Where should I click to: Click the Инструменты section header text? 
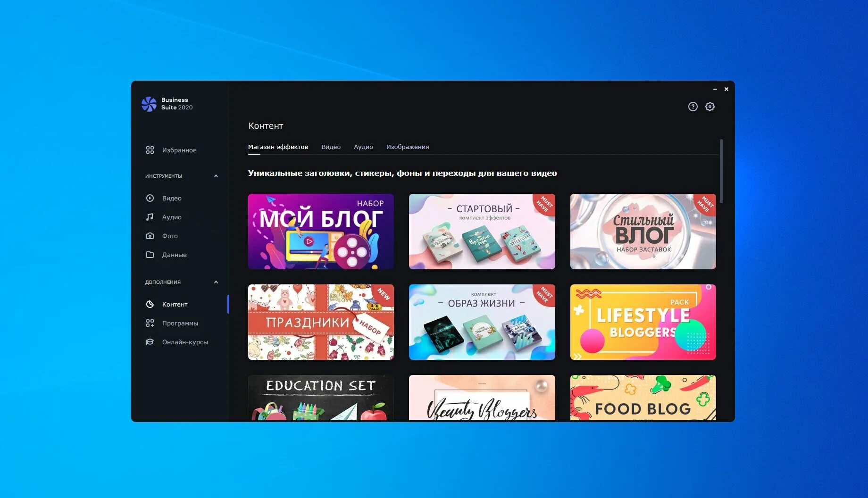[164, 176]
